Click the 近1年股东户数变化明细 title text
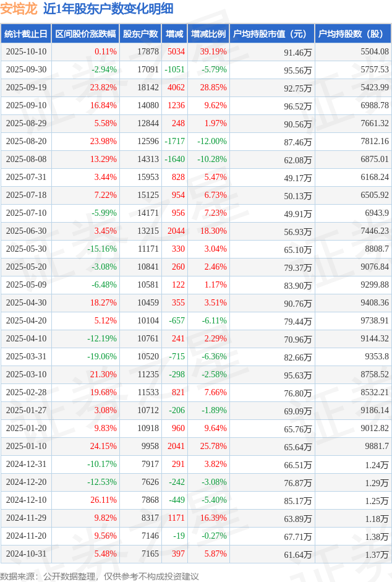 point(108,9)
